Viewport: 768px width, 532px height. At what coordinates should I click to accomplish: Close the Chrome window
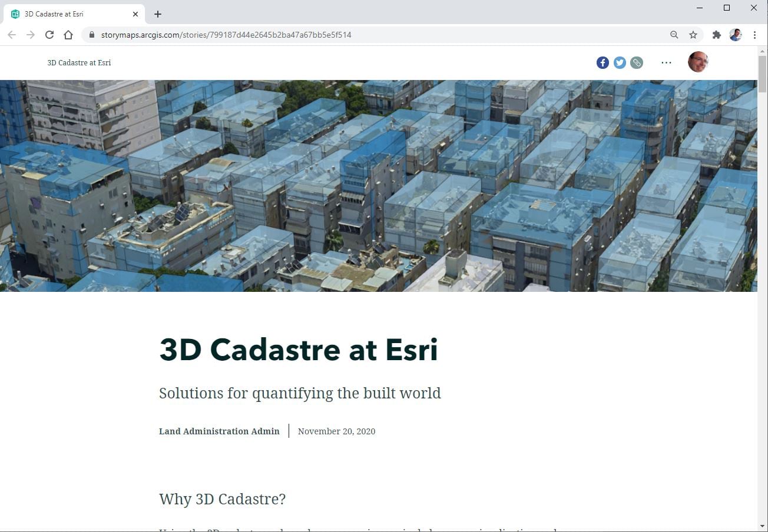(x=754, y=8)
